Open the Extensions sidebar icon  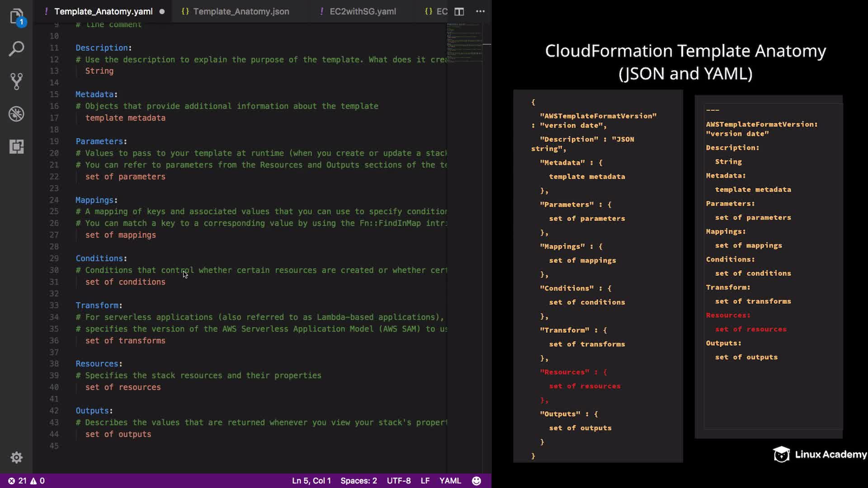point(16,146)
